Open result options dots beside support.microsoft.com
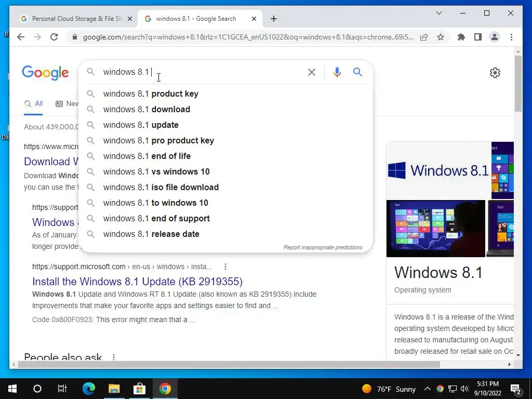Viewport: 532px width, 399px height. pos(225,267)
